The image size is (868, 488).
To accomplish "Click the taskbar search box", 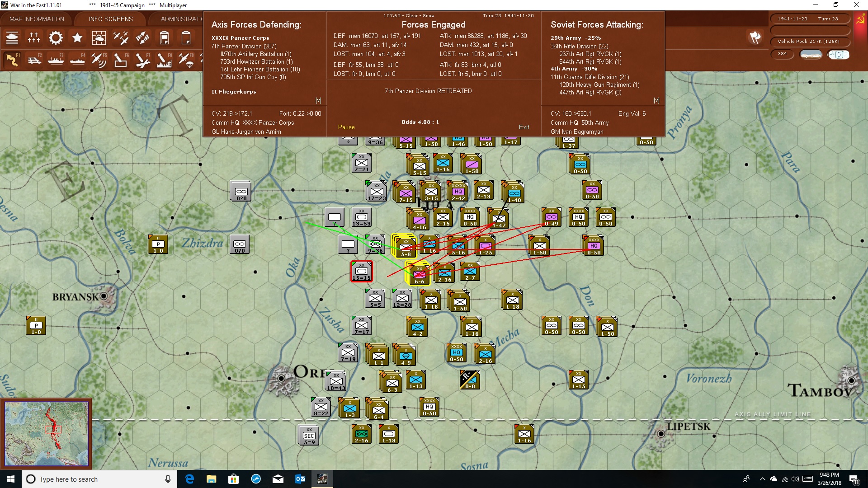I will click(x=99, y=479).
